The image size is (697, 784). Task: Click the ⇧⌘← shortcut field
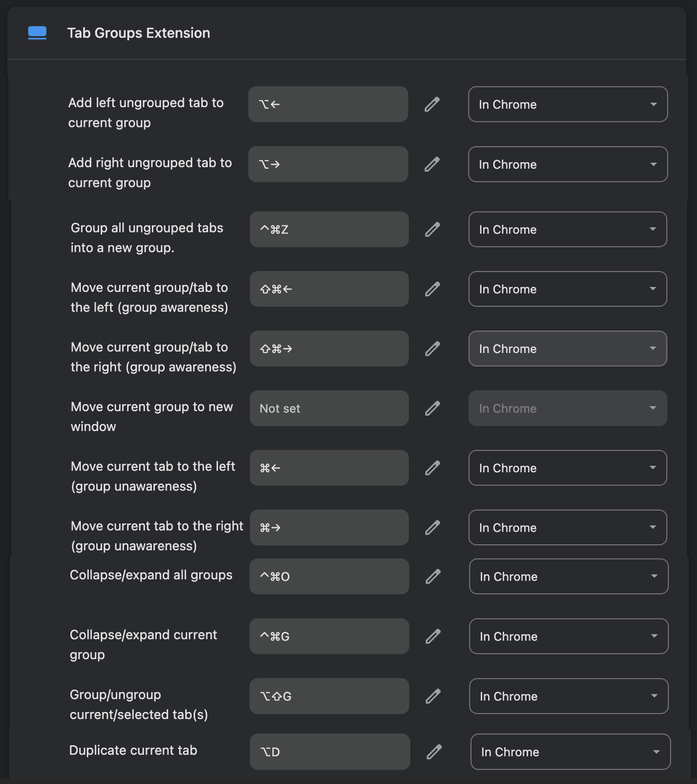coord(329,289)
